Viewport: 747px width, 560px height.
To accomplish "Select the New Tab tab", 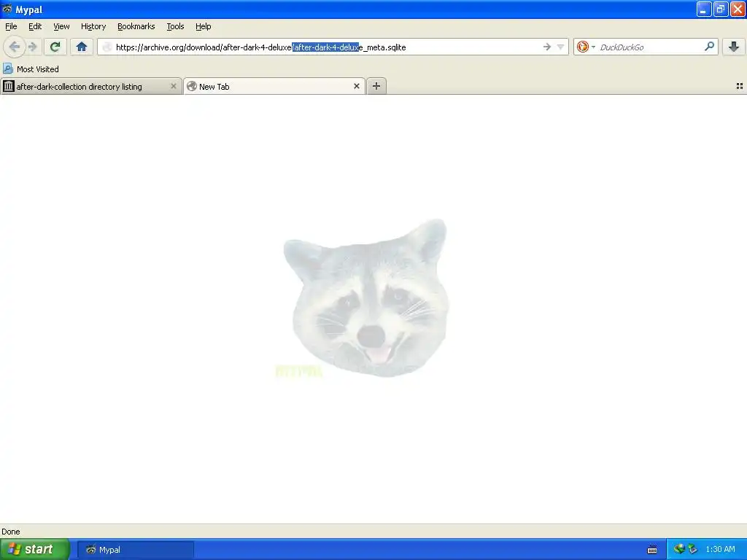I will pos(274,86).
